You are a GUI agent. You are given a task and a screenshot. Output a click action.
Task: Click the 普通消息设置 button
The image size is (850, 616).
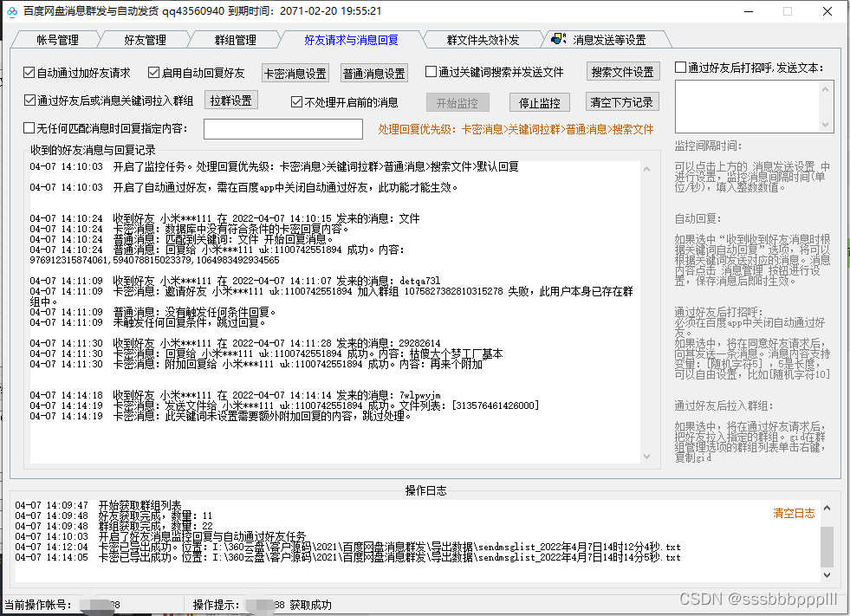tap(374, 73)
